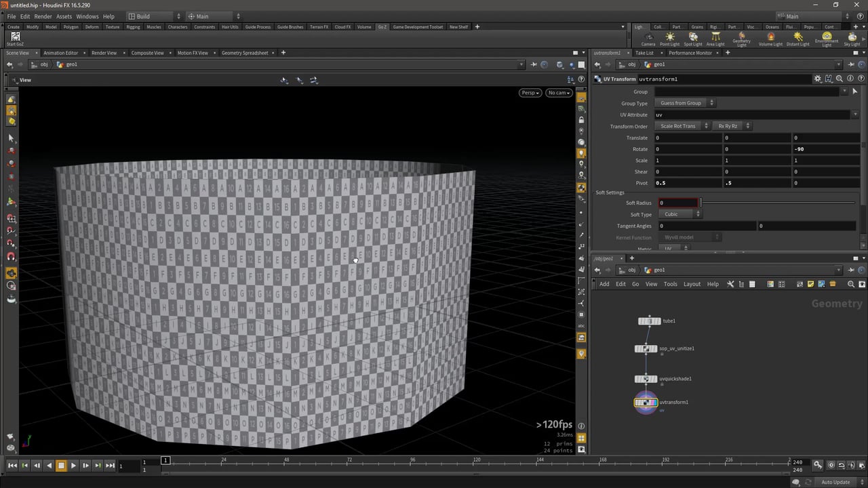
Task: Open the Scale Rot Trans transform order dropdown
Action: (682, 125)
